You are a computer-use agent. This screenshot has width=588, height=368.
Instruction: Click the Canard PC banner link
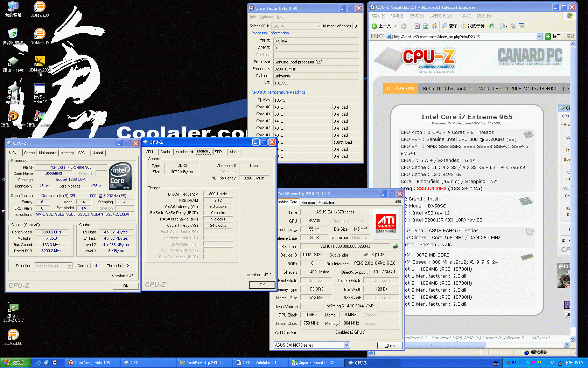pos(530,57)
